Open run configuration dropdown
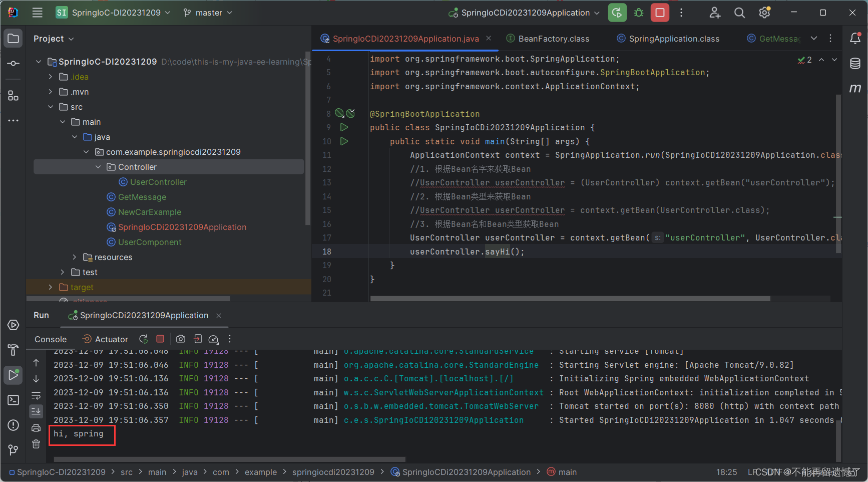 tap(524, 13)
